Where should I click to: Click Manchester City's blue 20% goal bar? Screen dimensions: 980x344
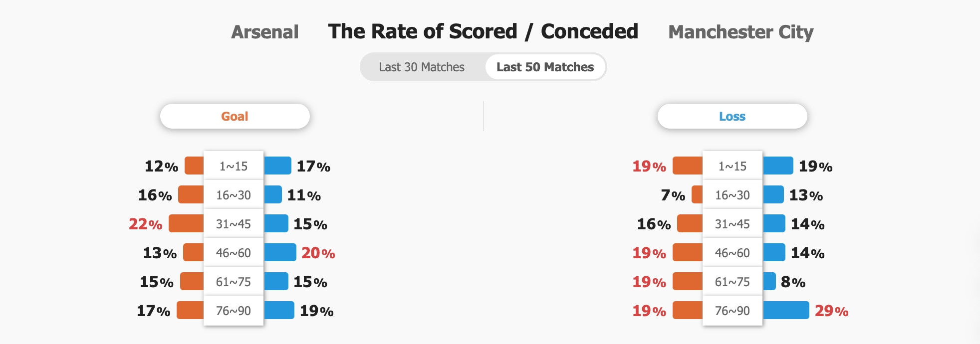coord(280,252)
